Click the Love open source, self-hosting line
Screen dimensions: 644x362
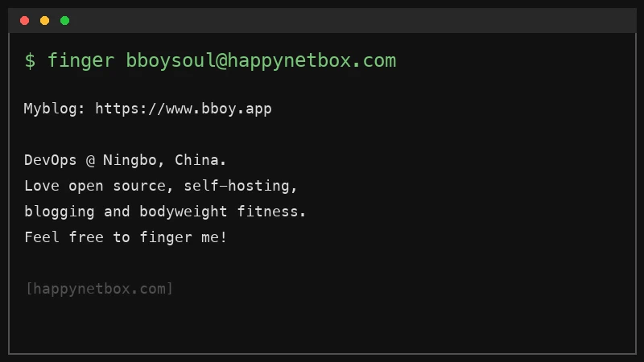coord(160,186)
